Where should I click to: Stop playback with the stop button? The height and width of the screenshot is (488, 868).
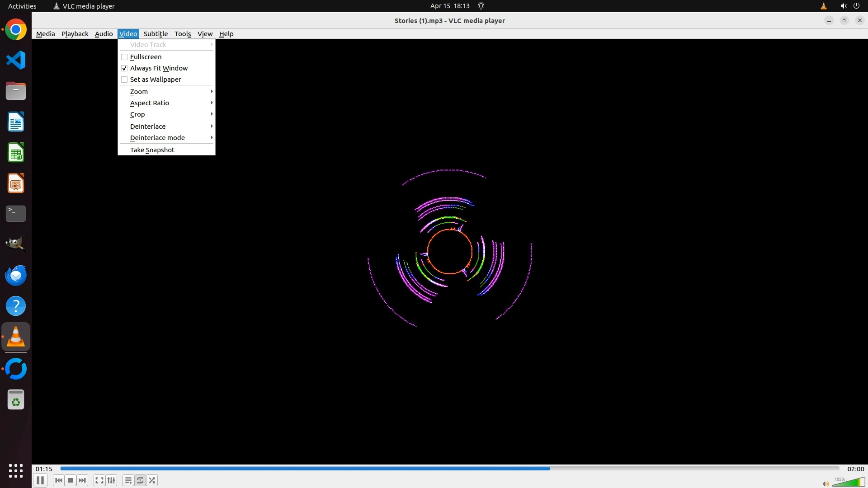tap(71, 480)
